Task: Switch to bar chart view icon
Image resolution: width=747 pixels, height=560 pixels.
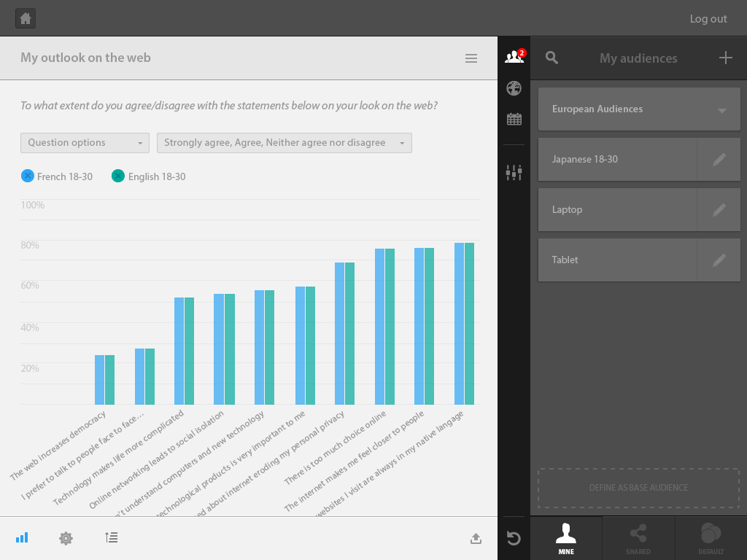Action: coord(22,537)
